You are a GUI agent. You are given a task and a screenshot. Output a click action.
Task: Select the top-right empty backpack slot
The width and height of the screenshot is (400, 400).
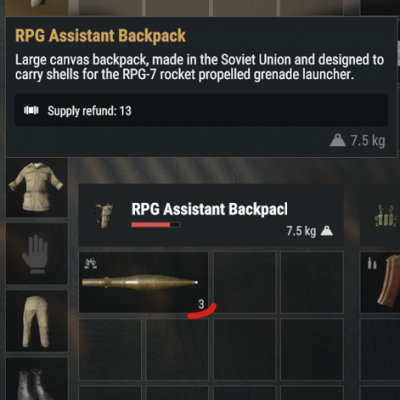(x=312, y=282)
